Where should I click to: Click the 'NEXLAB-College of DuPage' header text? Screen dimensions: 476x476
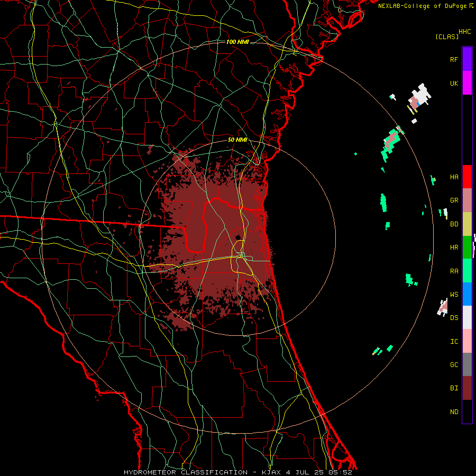422,6
